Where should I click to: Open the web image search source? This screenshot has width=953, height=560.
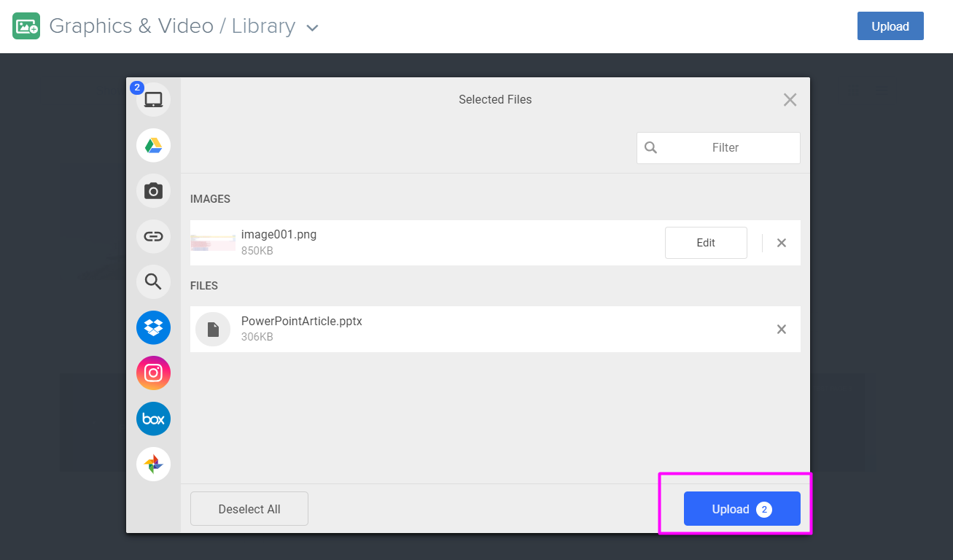153,281
